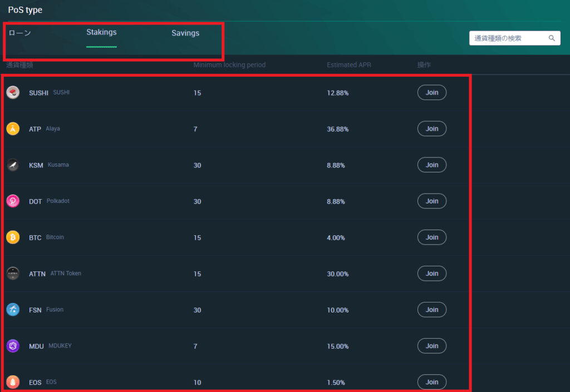Click the Minimum locking period column header
The width and height of the screenshot is (570, 392).
coord(229,65)
